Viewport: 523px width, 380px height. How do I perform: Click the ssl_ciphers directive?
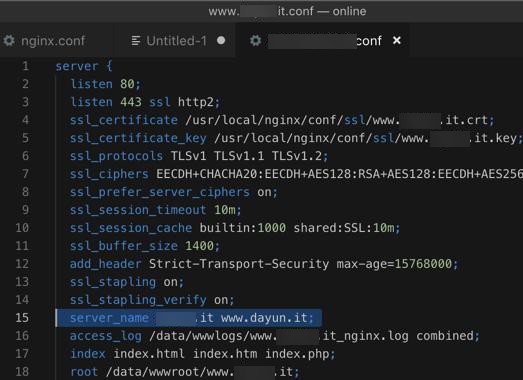click(109, 174)
